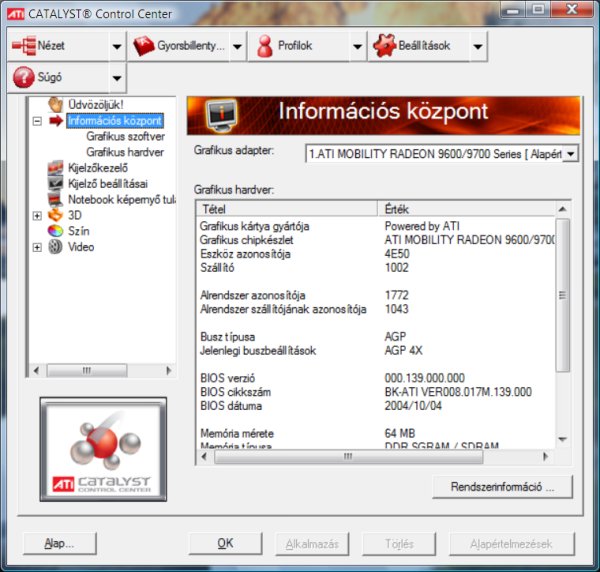Open Nézet dropdown arrow
This screenshot has width=600, height=572.
[x=117, y=46]
